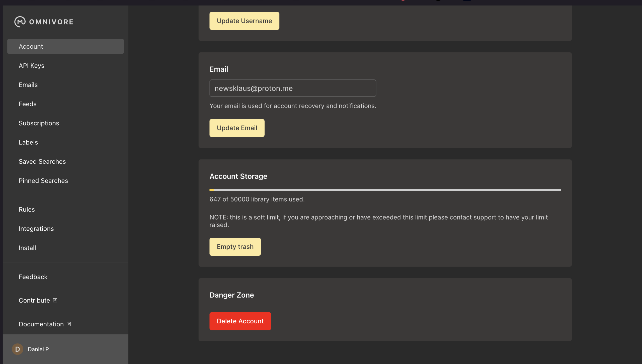
Task: Click the account storage progress bar
Action: point(385,190)
